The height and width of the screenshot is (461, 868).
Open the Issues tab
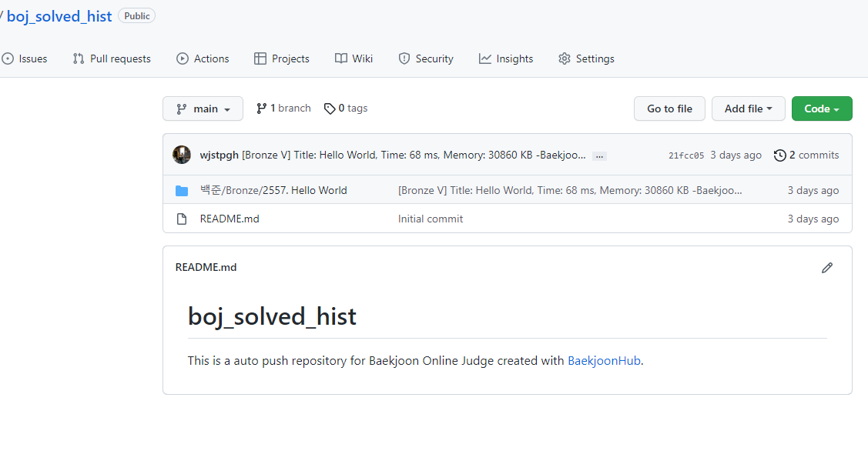pyautogui.click(x=25, y=58)
